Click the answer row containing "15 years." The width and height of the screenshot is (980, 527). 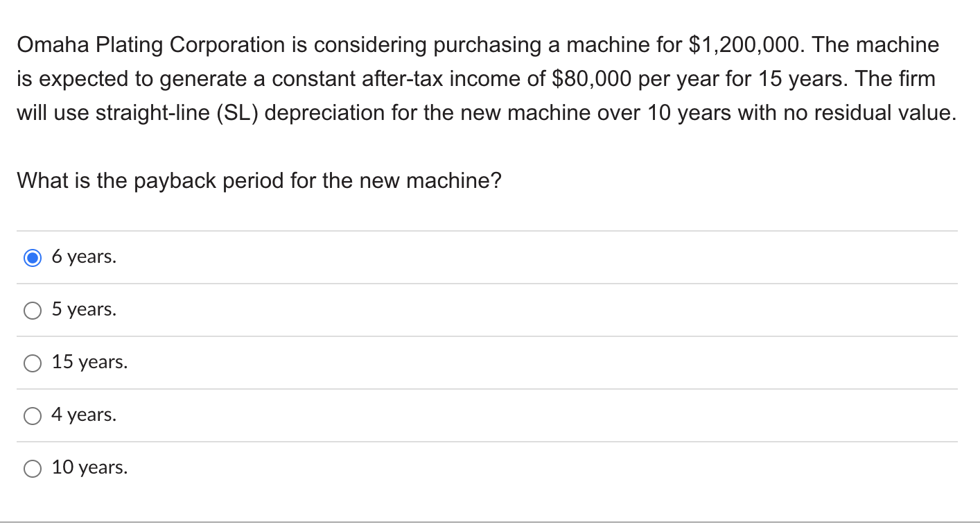(485, 362)
